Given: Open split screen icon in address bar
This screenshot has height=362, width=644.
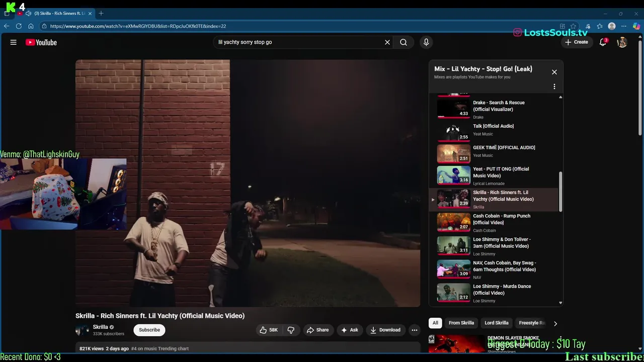Looking at the screenshot, I should [x=562, y=26].
